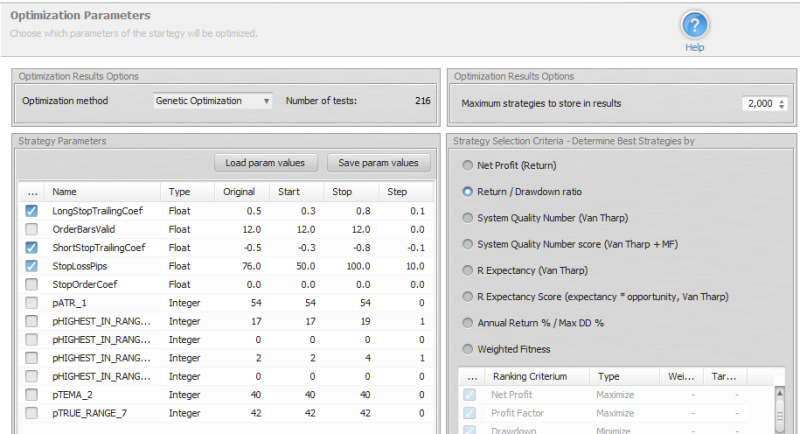Viewport: 800px width, 434px height.
Task: Click ShortStopTrailingCoef Step value -0.1
Action: [416, 247]
